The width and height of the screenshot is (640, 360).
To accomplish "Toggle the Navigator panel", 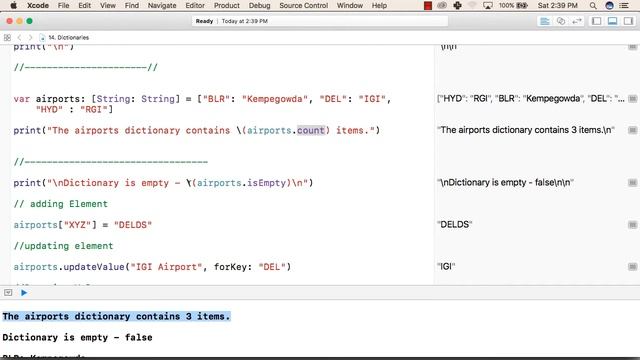I will click(596, 21).
